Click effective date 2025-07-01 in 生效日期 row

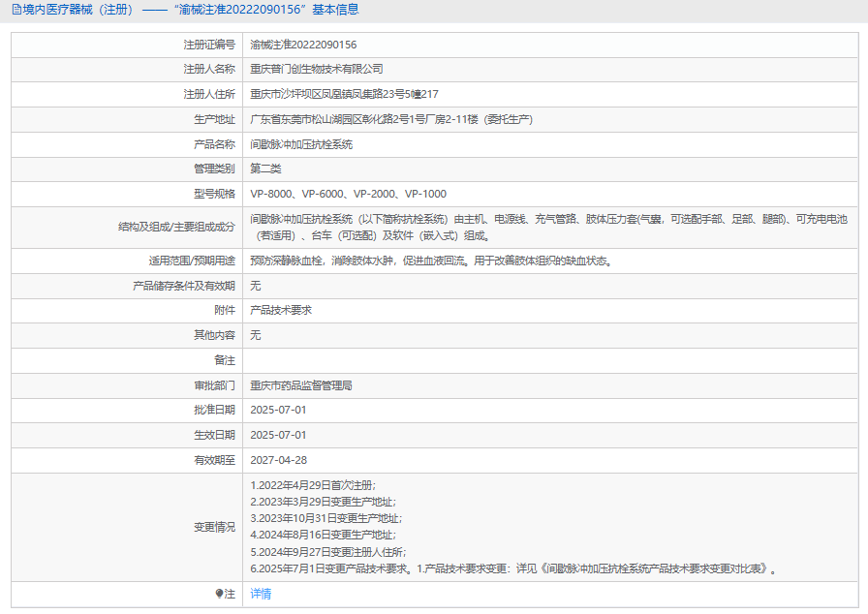[278, 436]
